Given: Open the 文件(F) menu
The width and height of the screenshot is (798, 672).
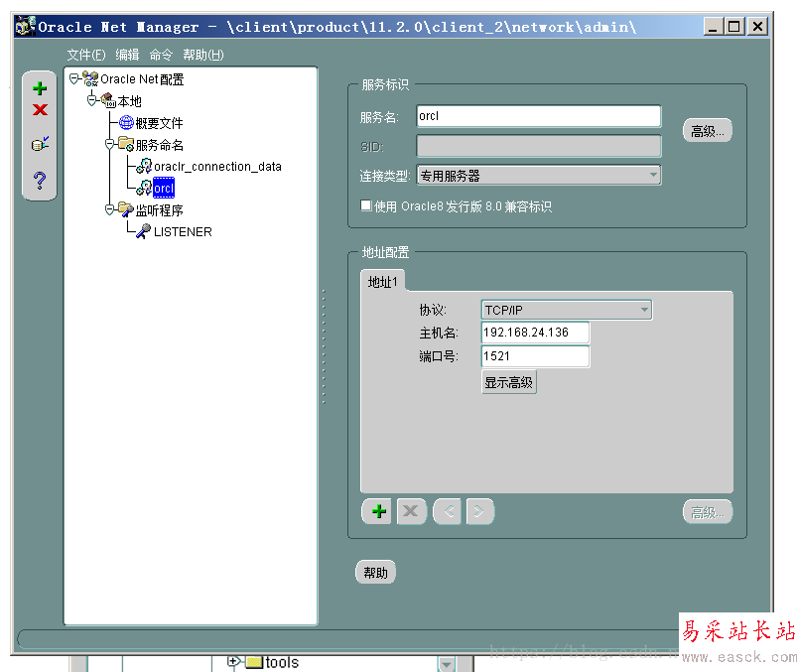Looking at the screenshot, I should [x=86, y=55].
